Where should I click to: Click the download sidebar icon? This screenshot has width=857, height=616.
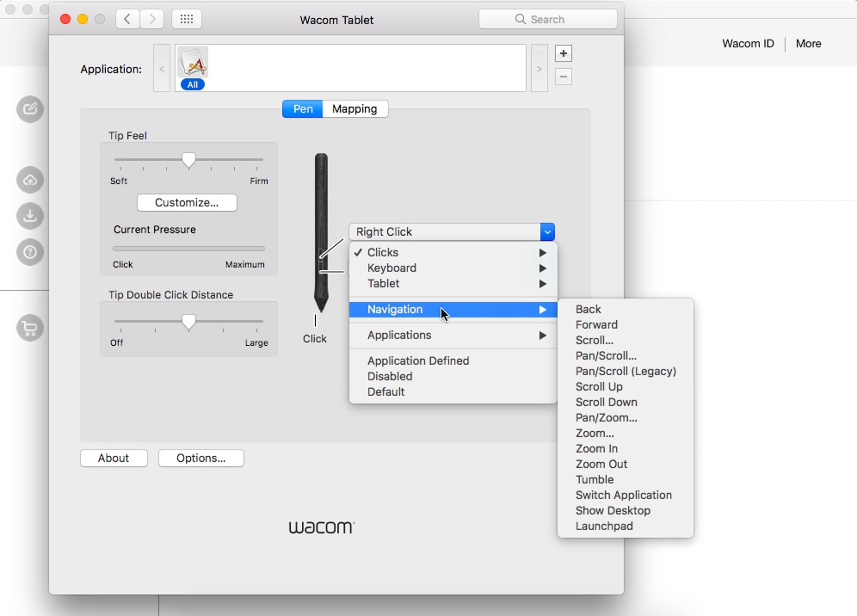30,216
